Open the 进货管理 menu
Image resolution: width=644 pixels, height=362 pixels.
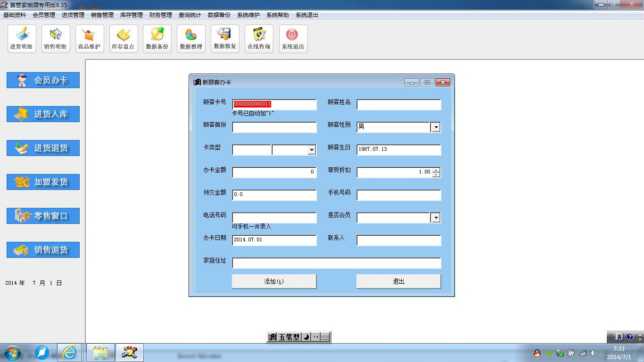[x=73, y=15]
